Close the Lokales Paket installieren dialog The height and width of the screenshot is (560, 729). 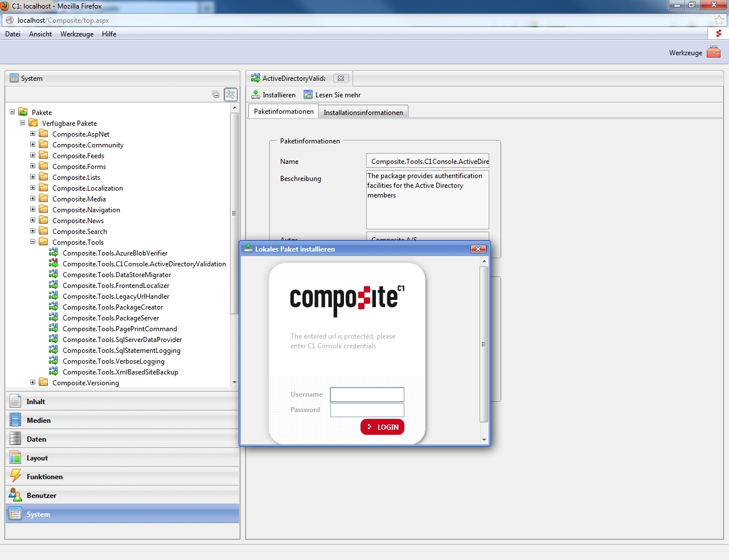pos(478,249)
